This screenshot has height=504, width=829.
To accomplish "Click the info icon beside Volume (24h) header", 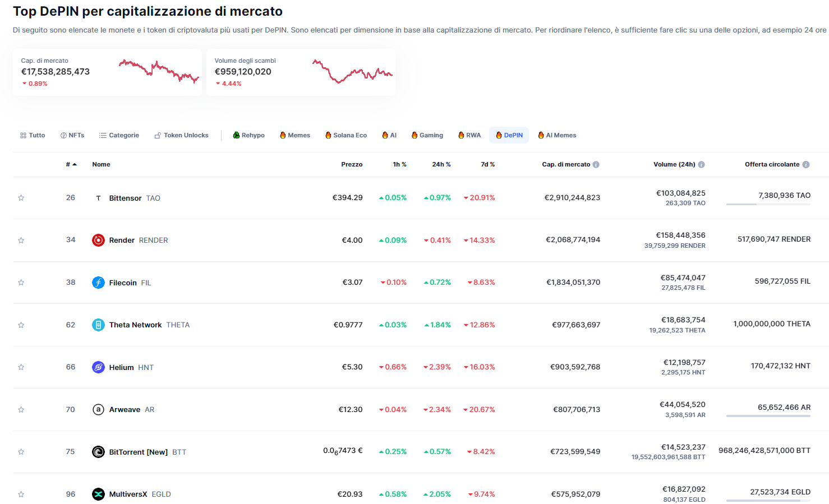I will [702, 164].
